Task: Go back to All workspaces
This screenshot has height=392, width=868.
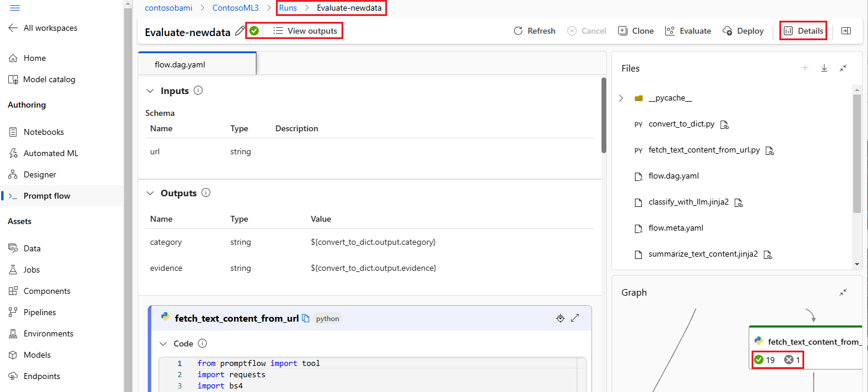Action: click(43, 28)
